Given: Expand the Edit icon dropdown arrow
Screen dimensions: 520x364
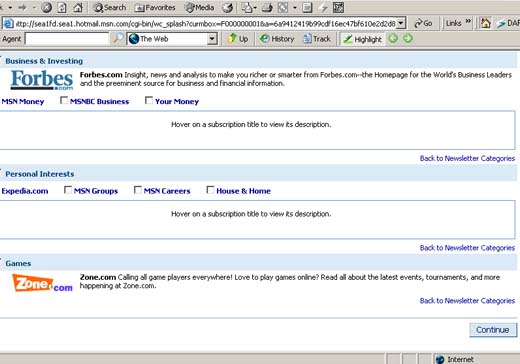Looking at the screenshot, I should (x=295, y=7).
